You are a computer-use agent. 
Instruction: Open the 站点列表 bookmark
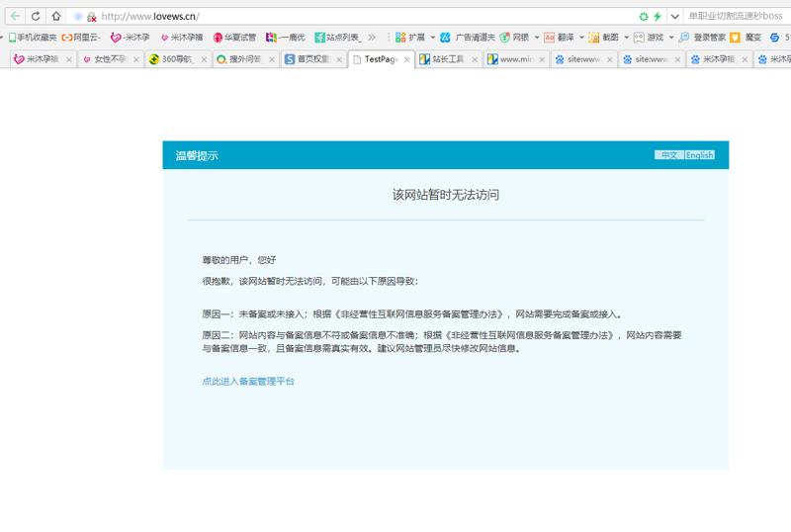pyautogui.click(x=337, y=38)
